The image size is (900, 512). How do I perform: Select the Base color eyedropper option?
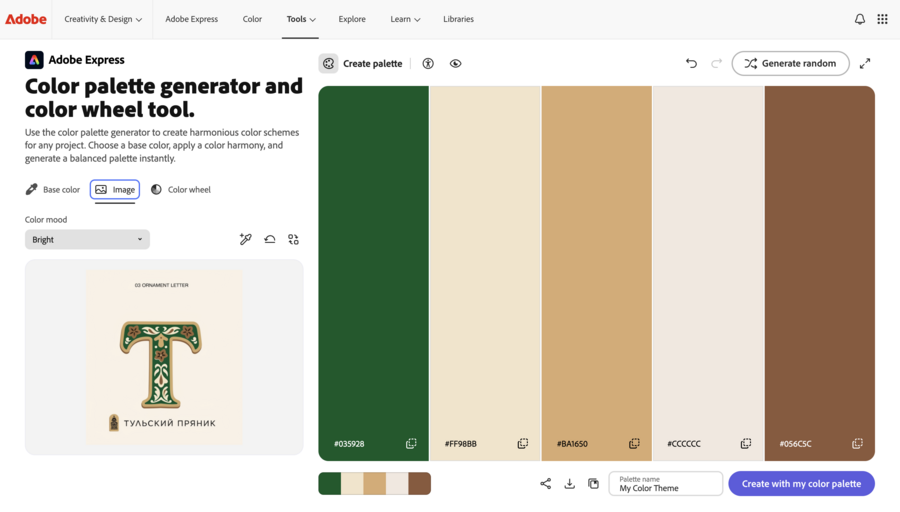tap(53, 189)
